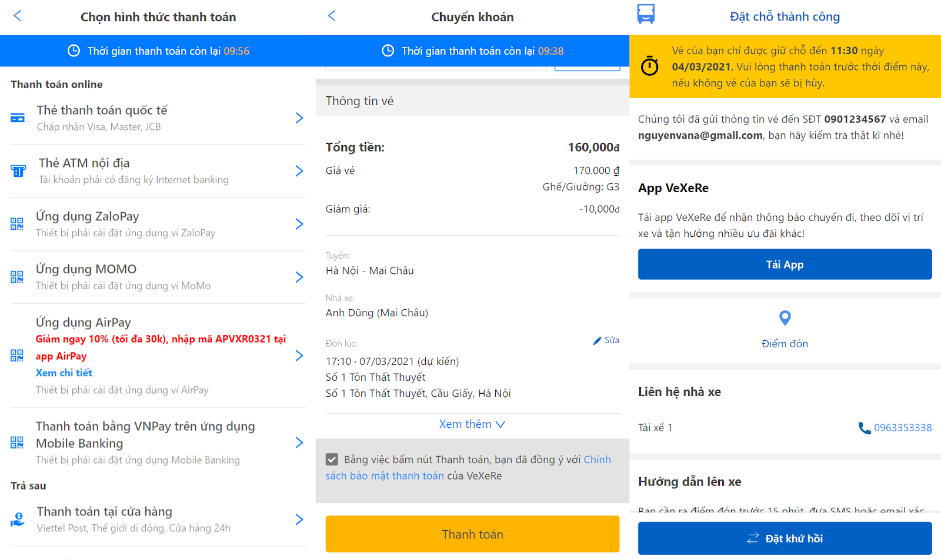Select Ứng dụng MOMO option
The height and width of the screenshot is (560, 941).
coord(158,277)
